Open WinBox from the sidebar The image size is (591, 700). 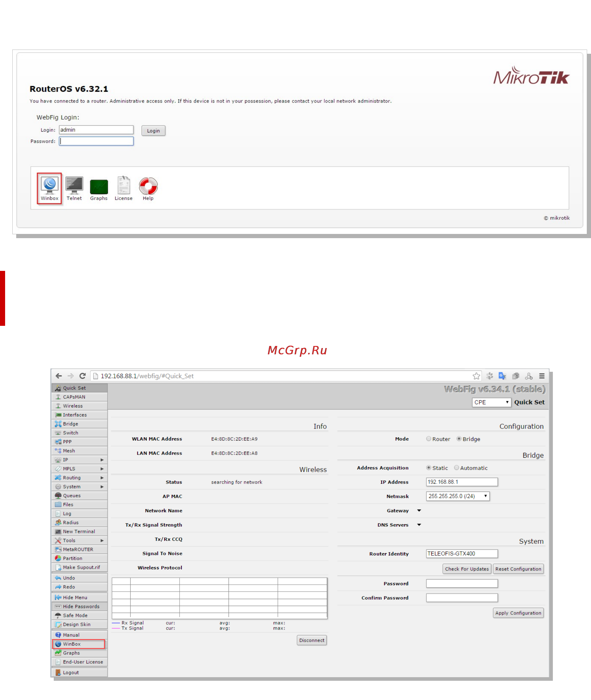pyautogui.click(x=79, y=644)
